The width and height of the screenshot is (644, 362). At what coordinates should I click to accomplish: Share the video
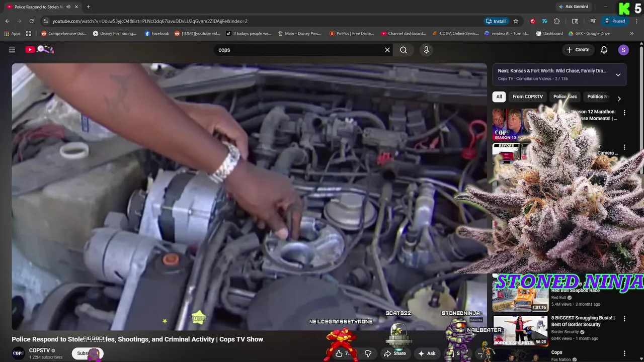(395, 353)
